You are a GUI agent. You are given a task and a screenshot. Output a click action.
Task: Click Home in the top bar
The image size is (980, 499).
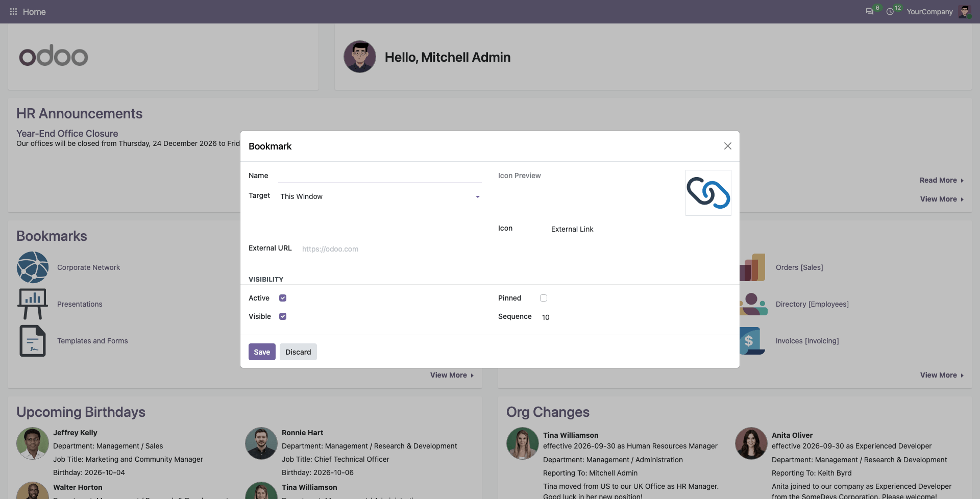(x=34, y=12)
